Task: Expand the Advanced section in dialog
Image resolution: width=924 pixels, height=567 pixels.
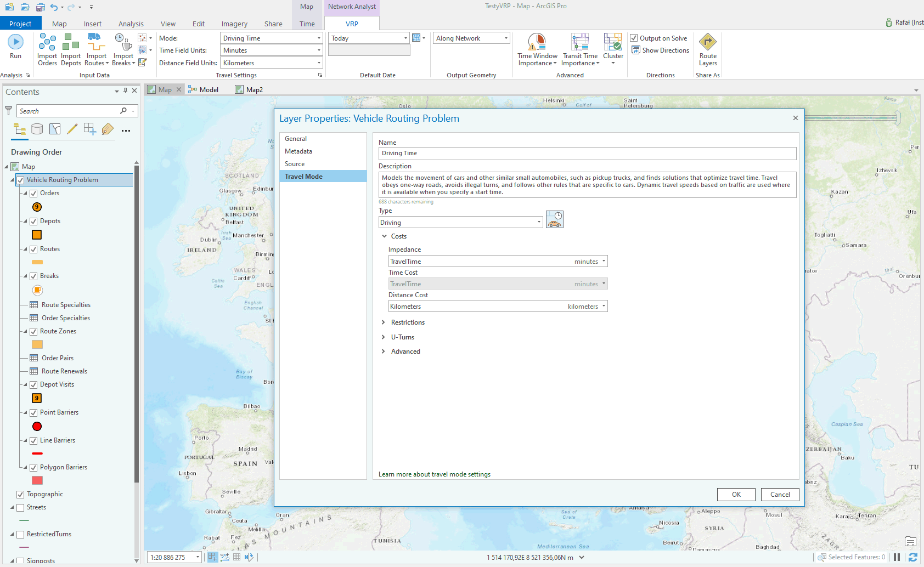Action: pyautogui.click(x=384, y=351)
